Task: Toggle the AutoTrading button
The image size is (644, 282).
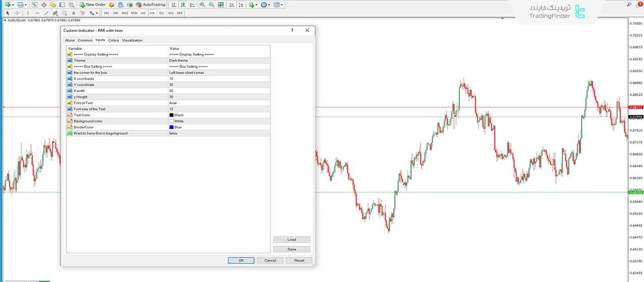Action: (x=151, y=5)
